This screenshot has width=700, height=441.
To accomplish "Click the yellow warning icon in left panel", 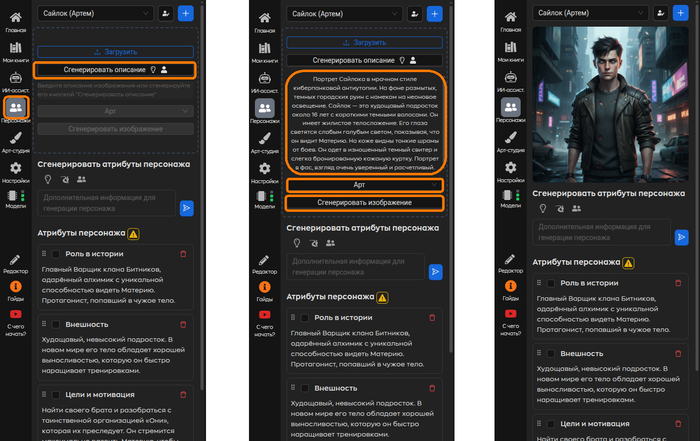I will 134,233.
